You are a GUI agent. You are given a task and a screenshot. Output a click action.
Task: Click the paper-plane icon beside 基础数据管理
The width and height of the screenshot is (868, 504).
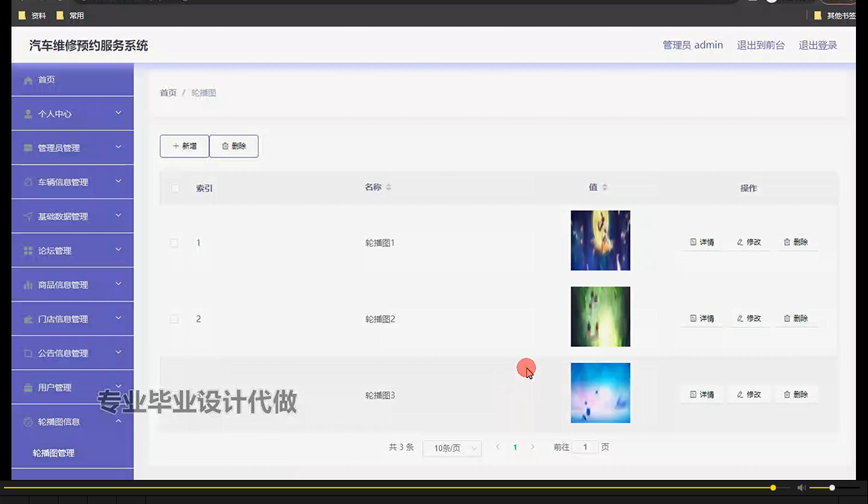tap(27, 216)
